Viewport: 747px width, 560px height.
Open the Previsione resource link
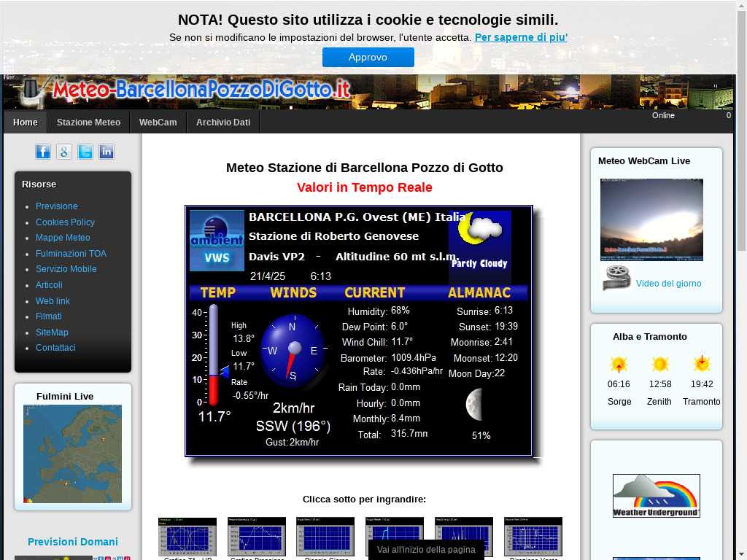[57, 206]
